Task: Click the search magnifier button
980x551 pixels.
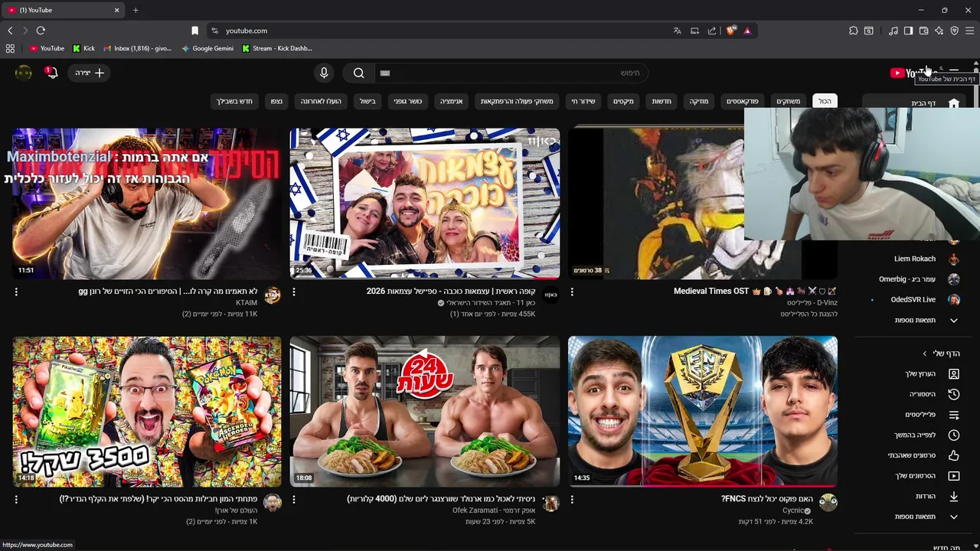Action: pyautogui.click(x=358, y=73)
